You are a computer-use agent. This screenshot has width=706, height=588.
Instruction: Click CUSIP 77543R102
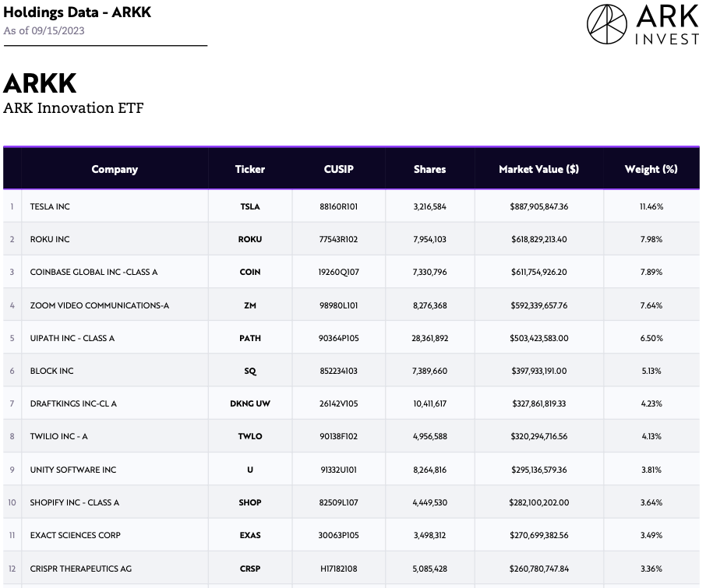click(x=339, y=239)
